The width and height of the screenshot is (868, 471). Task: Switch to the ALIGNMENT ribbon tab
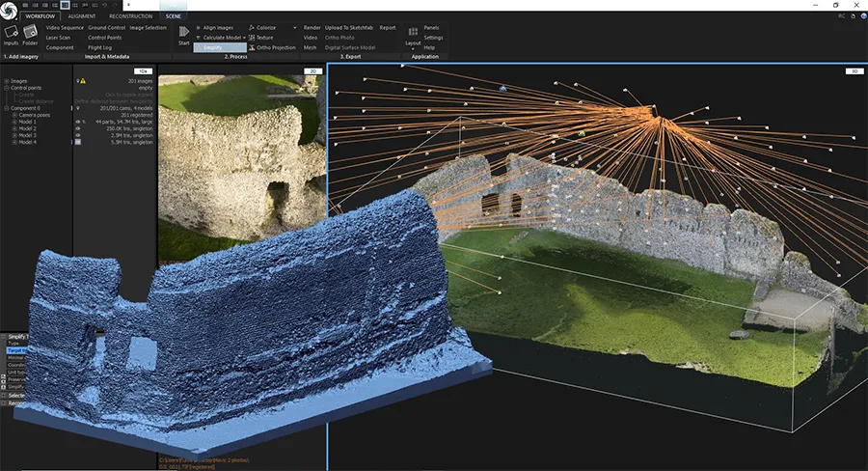click(84, 16)
